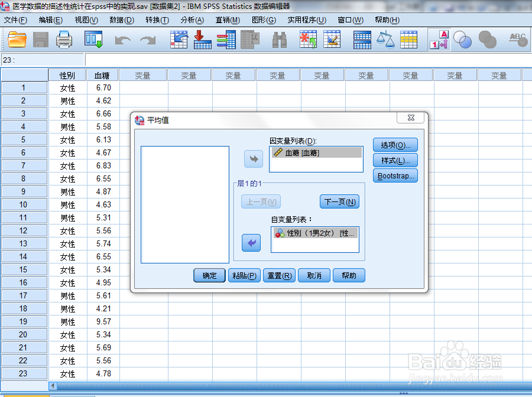
Task: Open the 帮助(H) menu
Action: (x=387, y=20)
